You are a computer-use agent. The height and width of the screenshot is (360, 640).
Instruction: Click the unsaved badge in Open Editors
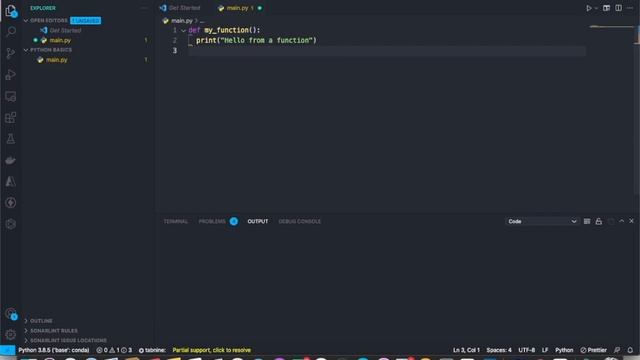click(x=85, y=20)
